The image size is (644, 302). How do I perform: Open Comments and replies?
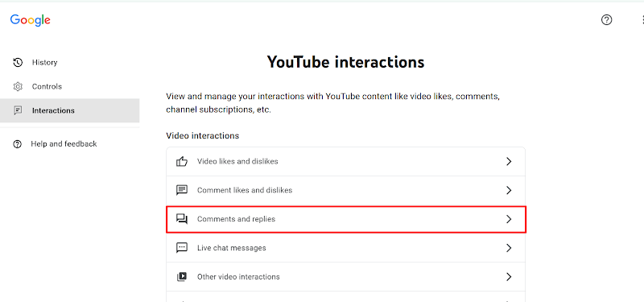coord(346,219)
